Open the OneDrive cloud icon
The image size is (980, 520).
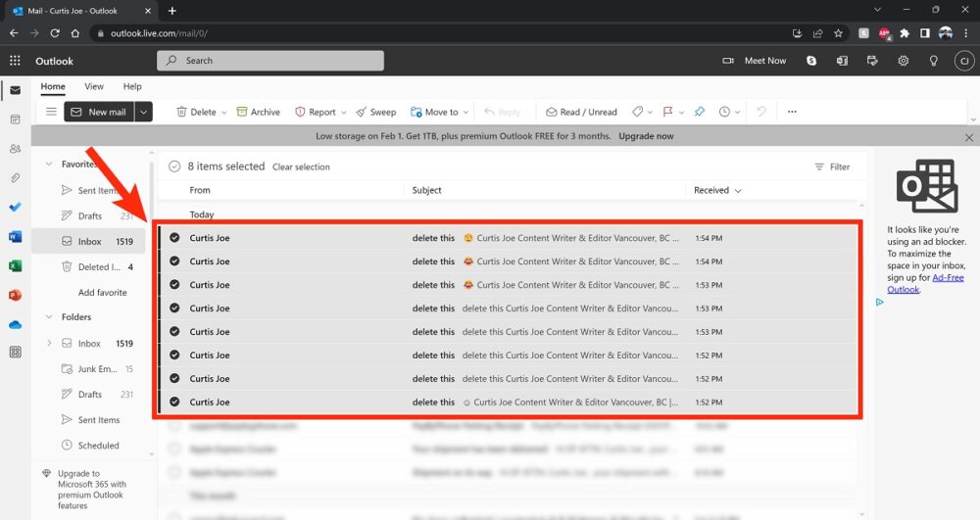pyautogui.click(x=15, y=324)
